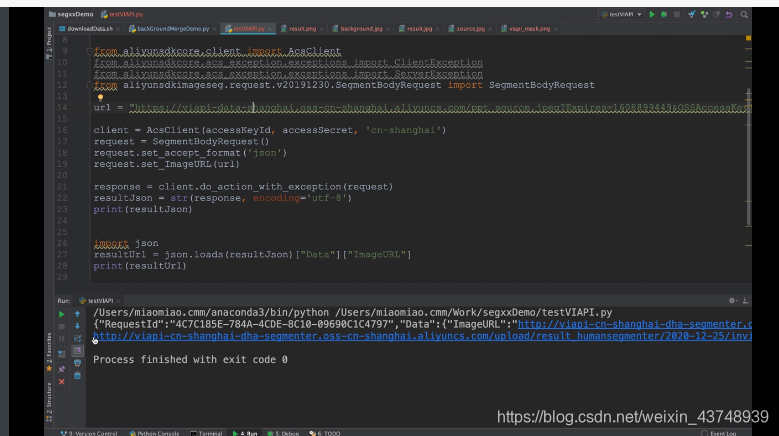
Task: Close the testVIAPI run tab
Action: click(118, 301)
